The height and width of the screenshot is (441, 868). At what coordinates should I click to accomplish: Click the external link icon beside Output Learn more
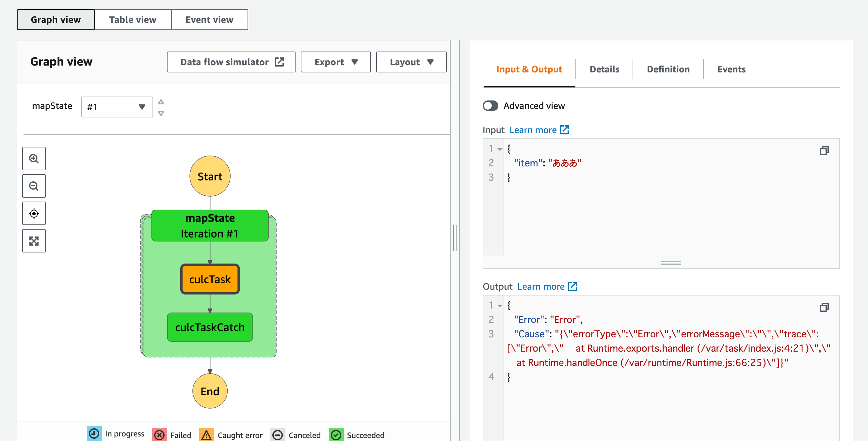pyautogui.click(x=572, y=286)
